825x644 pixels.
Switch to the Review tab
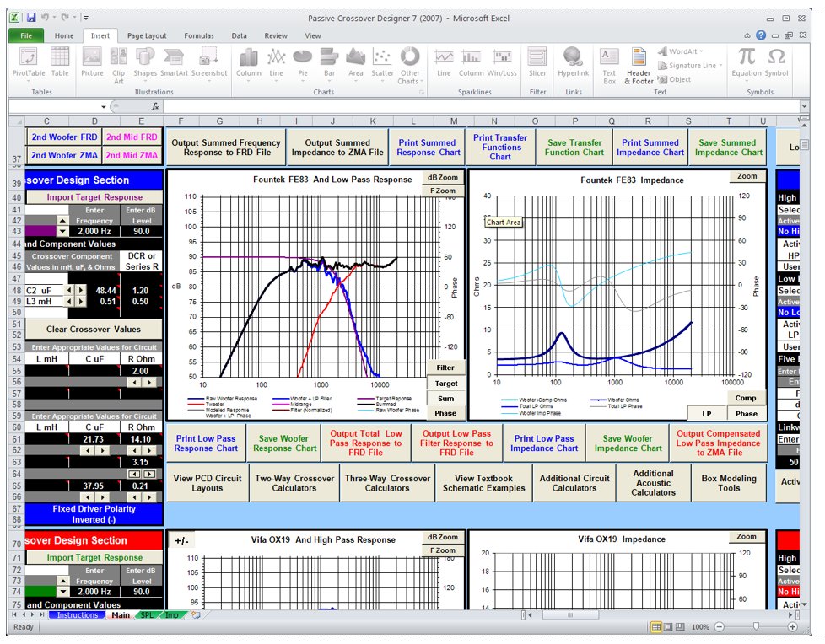pyautogui.click(x=276, y=35)
